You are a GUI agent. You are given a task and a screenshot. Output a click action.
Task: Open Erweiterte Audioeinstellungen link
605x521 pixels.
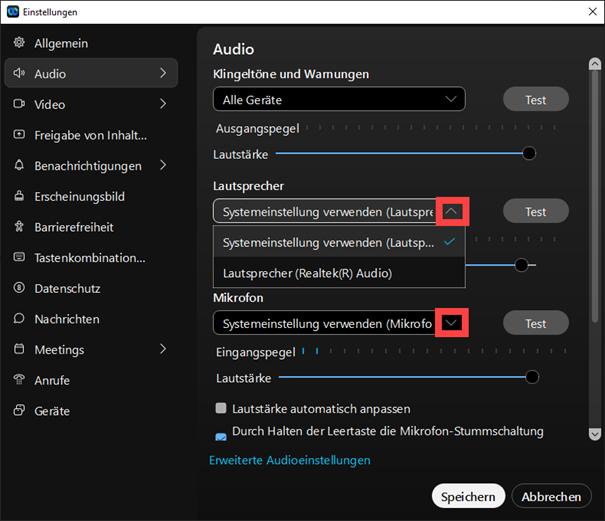(290, 460)
